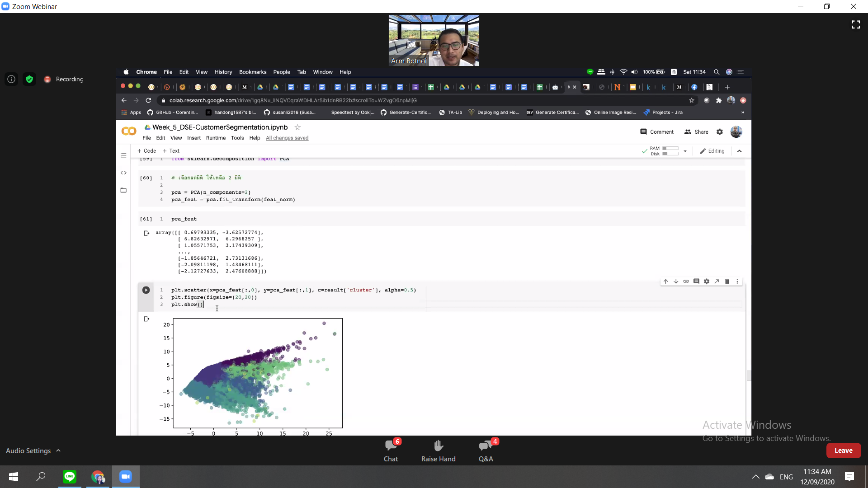Reload the Colab page
Viewport: 868px width, 488px height.
(x=148, y=100)
